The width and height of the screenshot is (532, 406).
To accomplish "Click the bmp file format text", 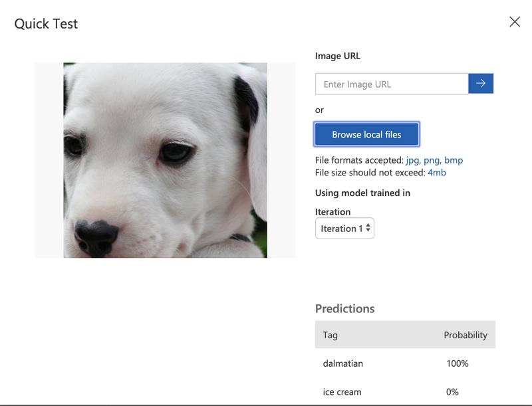I will point(454,160).
